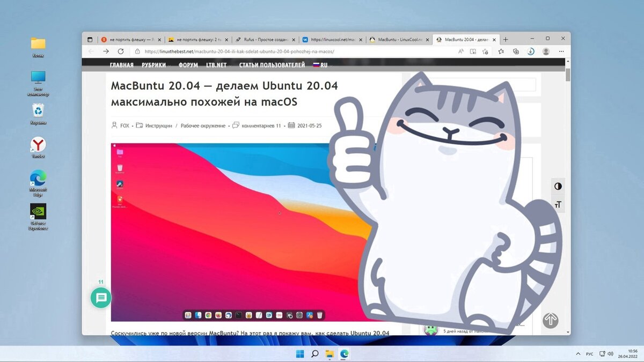Open the Yandex desktop shortcut

click(38, 147)
